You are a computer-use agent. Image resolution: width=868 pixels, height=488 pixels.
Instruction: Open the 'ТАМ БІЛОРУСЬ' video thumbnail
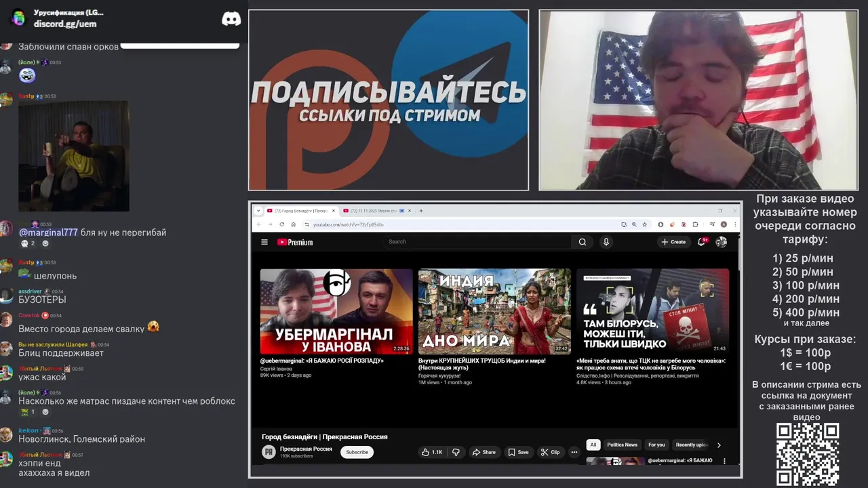(652, 311)
